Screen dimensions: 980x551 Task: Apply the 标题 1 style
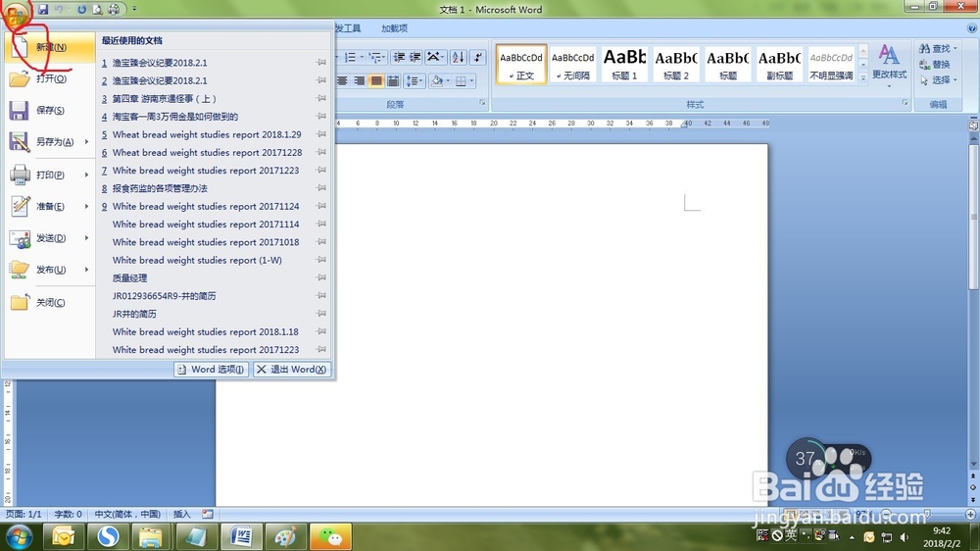(624, 64)
